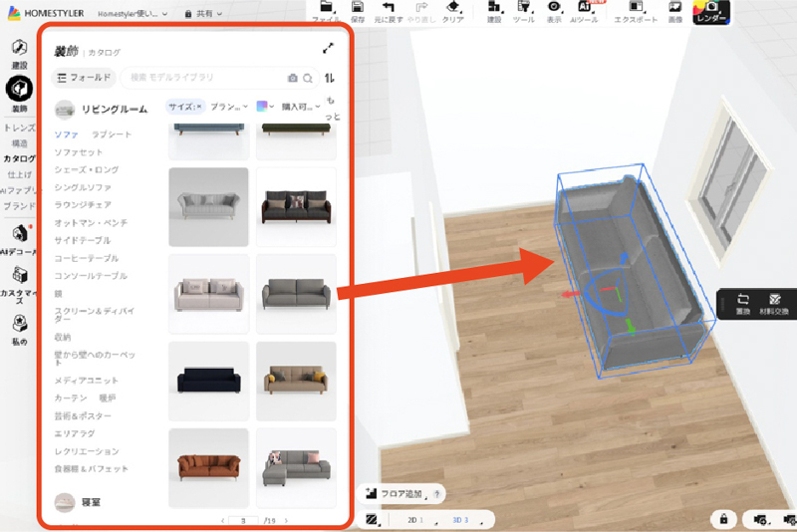Open the フォールド fold button
797x532 pixels.
click(84, 78)
